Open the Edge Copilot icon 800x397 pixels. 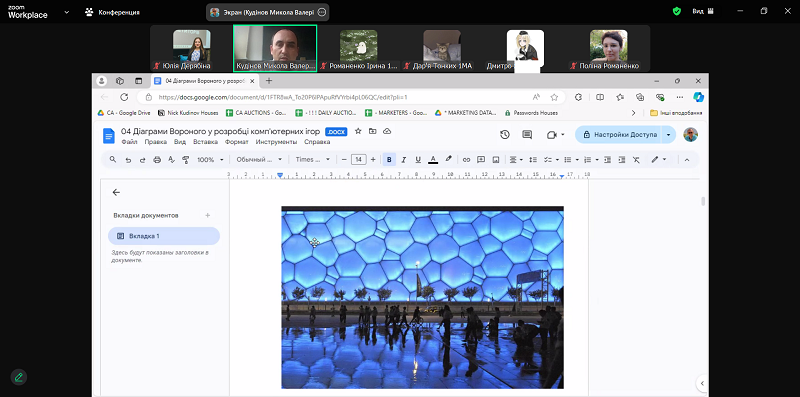[x=698, y=97]
